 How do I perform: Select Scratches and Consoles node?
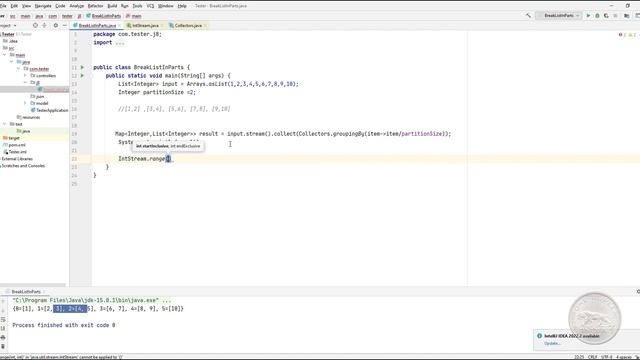click(22, 166)
